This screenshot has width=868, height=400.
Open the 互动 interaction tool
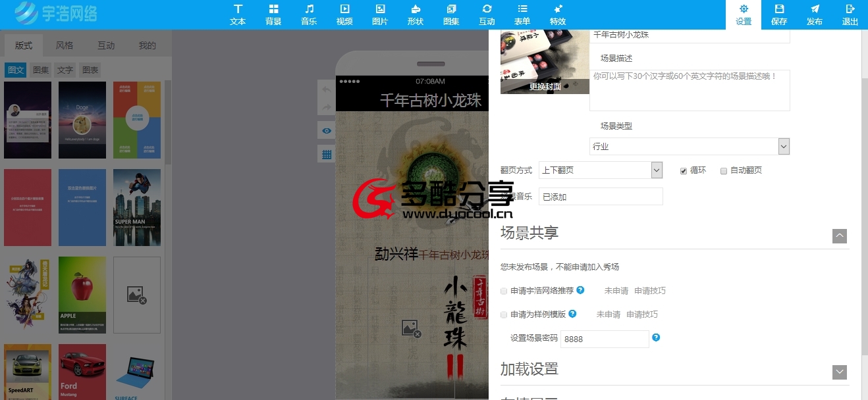pyautogui.click(x=487, y=14)
